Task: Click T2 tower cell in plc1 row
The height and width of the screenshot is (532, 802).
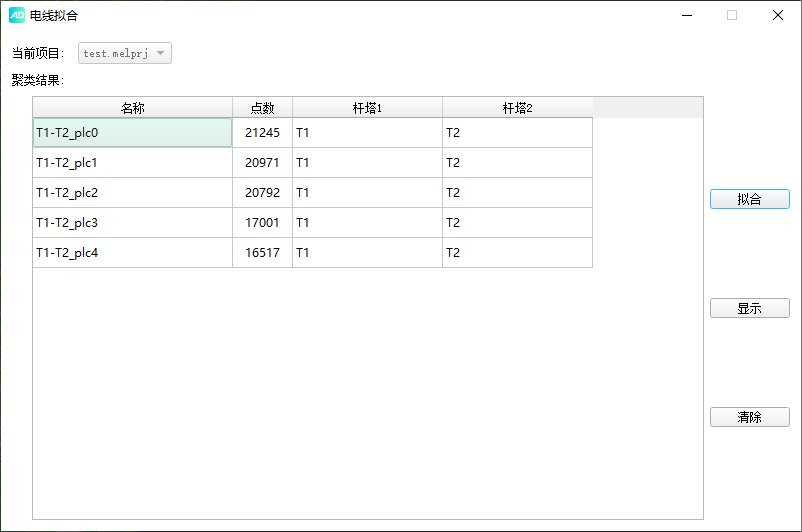Action: [518, 163]
